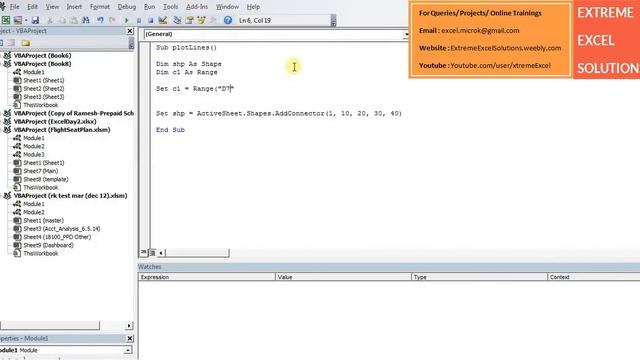Switch to Microsoft Excel view icon

(x=6, y=20)
